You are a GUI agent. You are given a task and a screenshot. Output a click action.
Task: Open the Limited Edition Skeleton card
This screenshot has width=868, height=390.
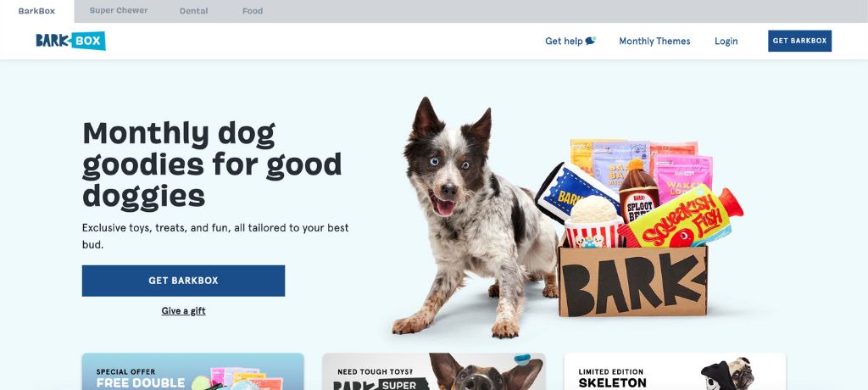tap(675, 371)
